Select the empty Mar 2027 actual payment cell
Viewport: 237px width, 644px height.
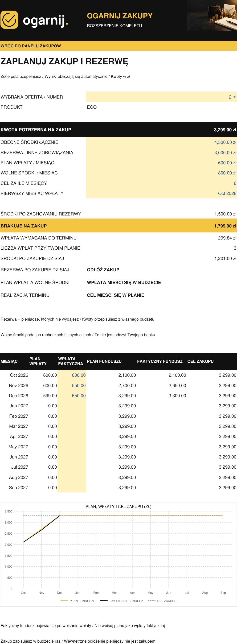coord(72,426)
